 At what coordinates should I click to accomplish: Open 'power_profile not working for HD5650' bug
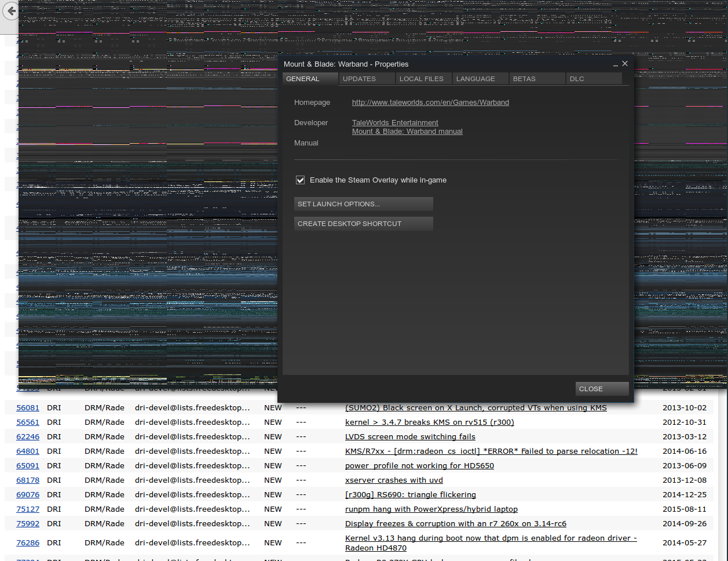(x=419, y=466)
